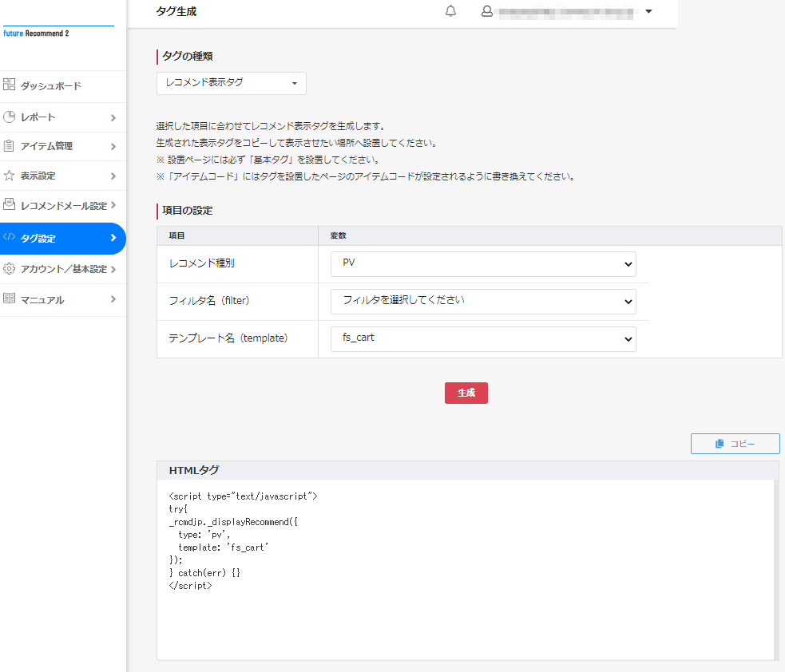Expand the レコメンドメール設定 chevron arrow
Screen dimensions: 785x672
coord(113,205)
